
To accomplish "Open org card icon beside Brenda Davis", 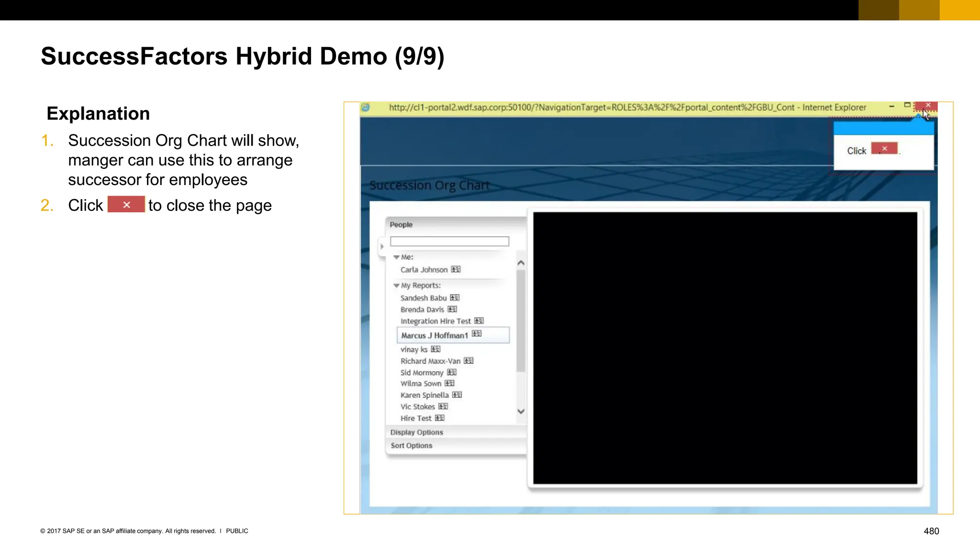I will pos(452,309).
